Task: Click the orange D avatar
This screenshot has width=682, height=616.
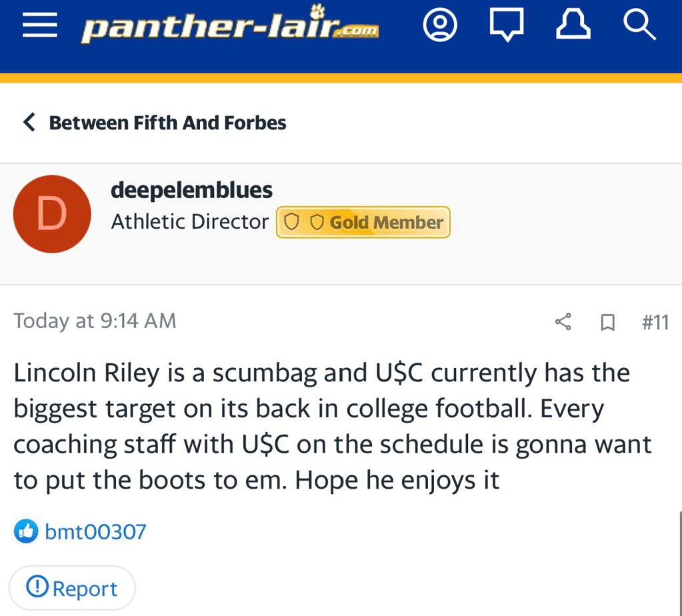Action: (x=52, y=214)
